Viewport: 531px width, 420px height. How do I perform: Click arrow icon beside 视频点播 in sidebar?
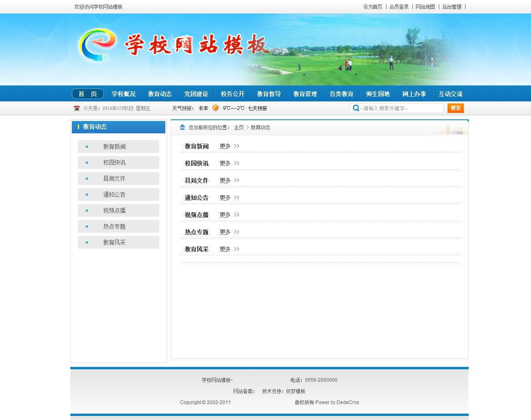click(x=87, y=210)
